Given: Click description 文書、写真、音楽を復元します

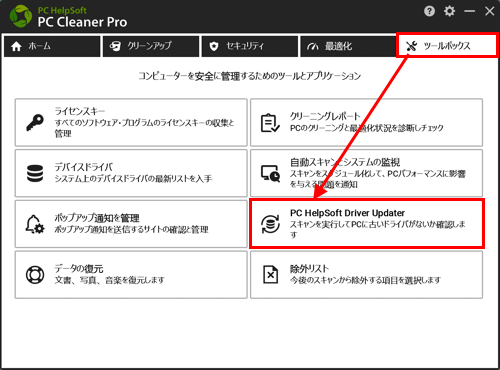Looking at the screenshot, I should [x=109, y=280].
